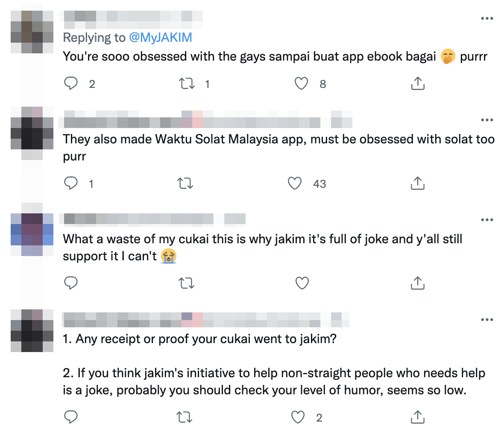Viewport: 504px width, 431px height.
Task: Retweet the Waktu Solat Malaysia tweet
Action: pyautogui.click(x=185, y=183)
